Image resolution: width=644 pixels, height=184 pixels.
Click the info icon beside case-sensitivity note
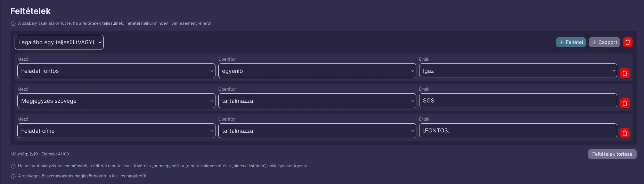click(13, 176)
